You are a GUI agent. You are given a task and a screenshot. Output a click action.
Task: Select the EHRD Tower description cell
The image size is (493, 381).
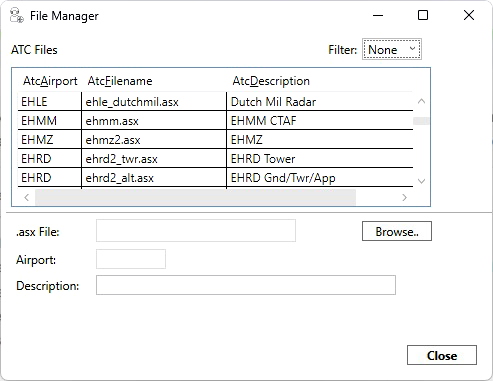pos(320,159)
